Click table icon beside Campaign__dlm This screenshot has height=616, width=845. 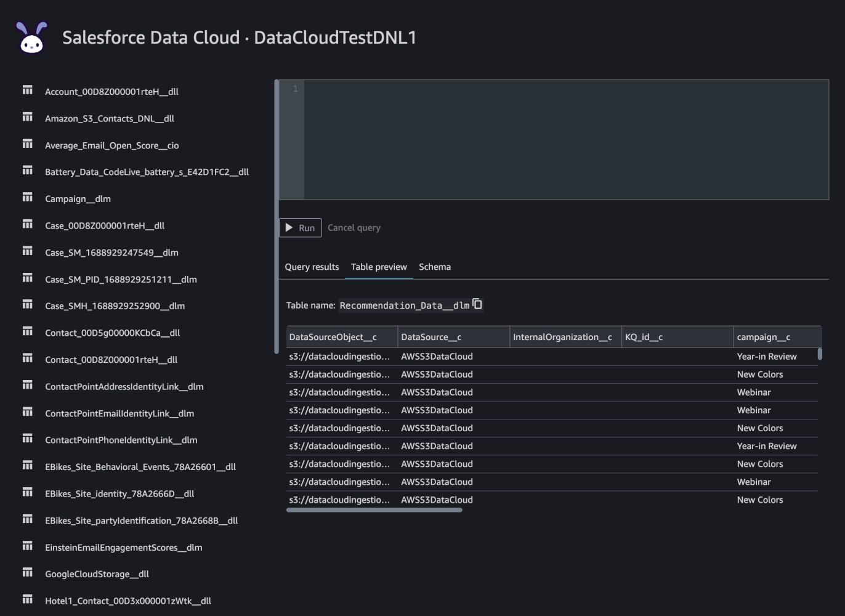click(x=28, y=197)
